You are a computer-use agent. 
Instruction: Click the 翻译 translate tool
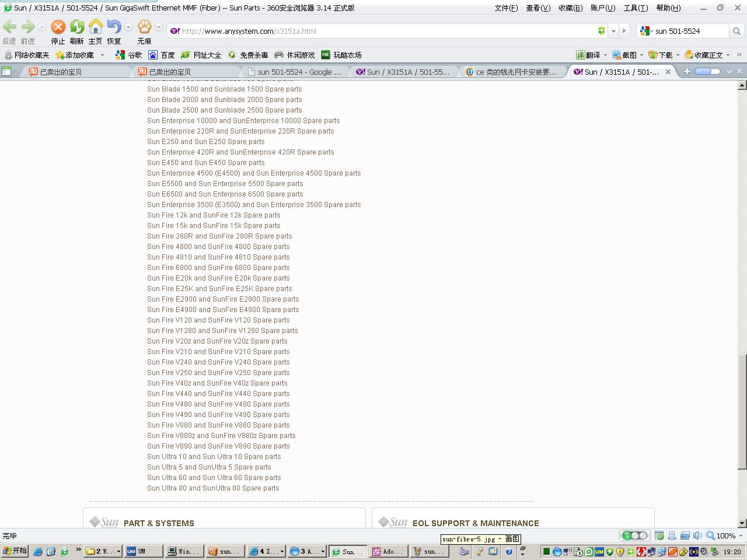pos(588,55)
